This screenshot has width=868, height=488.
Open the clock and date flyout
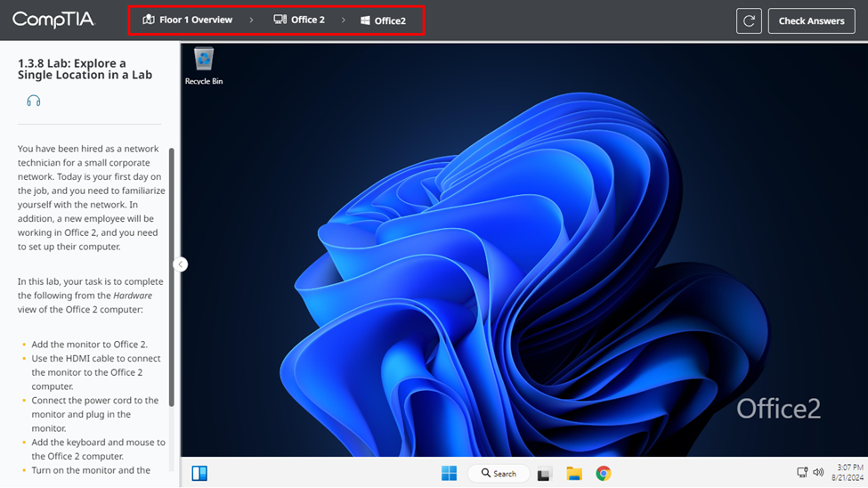click(x=849, y=473)
